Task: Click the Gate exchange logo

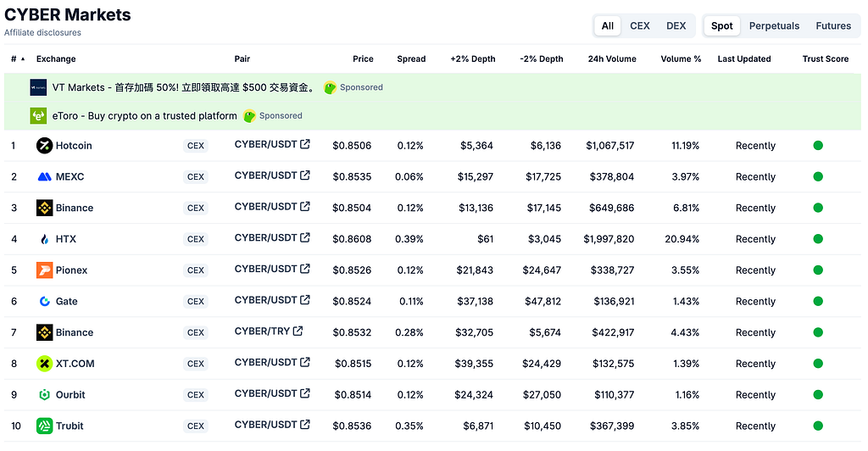Action: tap(44, 302)
